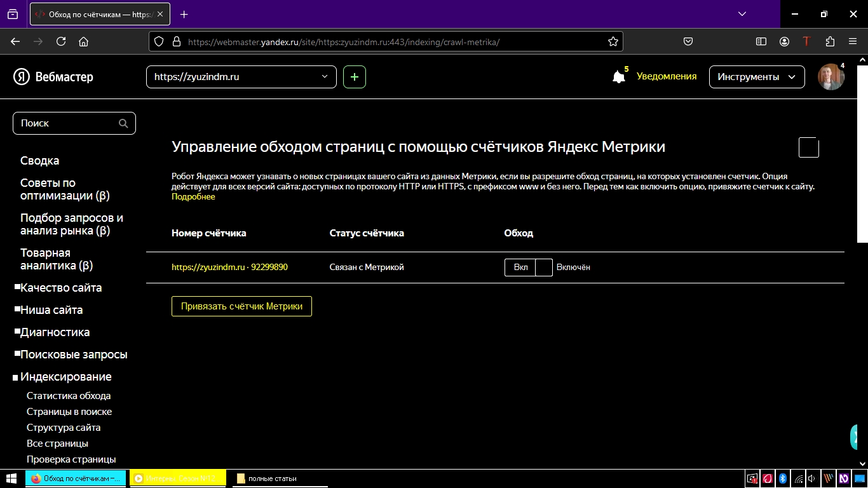Switch to the Firefox taskbar window
868x488 pixels.
pyautogui.click(x=76, y=478)
